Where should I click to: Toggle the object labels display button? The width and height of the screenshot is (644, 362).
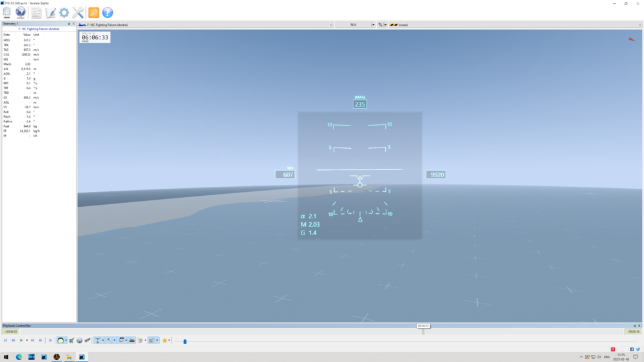pos(97,340)
